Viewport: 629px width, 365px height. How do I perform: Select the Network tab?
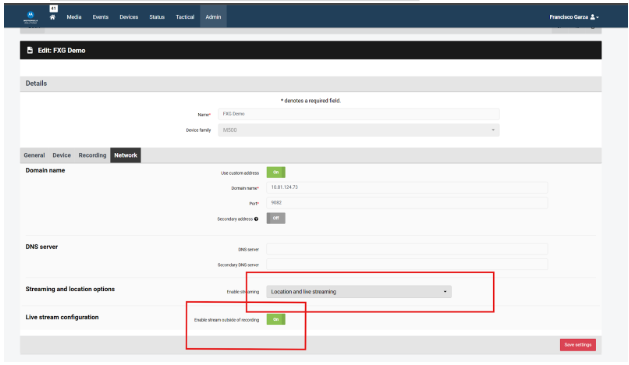126,155
